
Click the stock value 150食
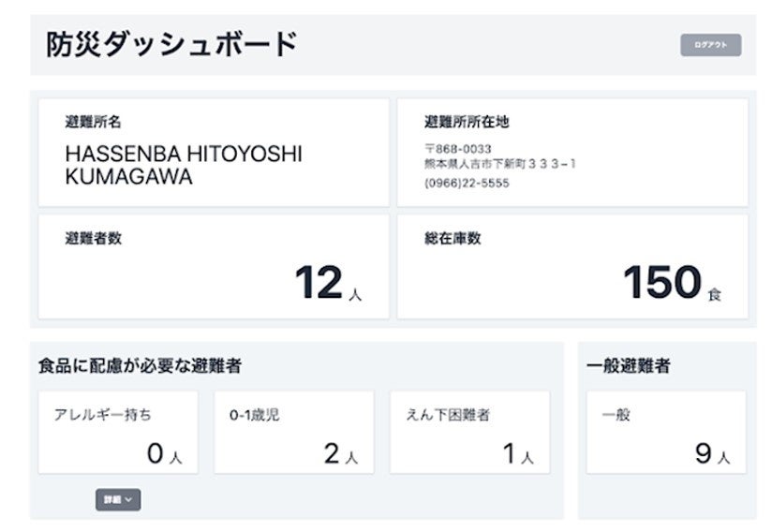click(671, 284)
